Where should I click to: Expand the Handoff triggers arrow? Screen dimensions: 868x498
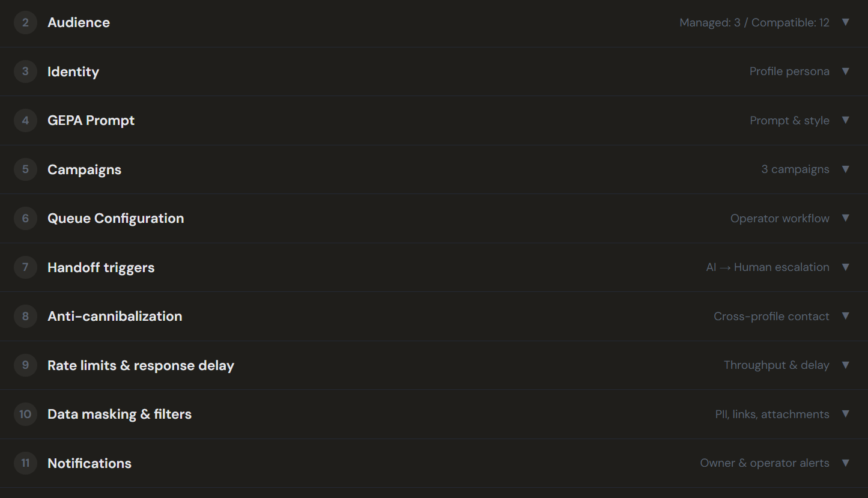(846, 267)
